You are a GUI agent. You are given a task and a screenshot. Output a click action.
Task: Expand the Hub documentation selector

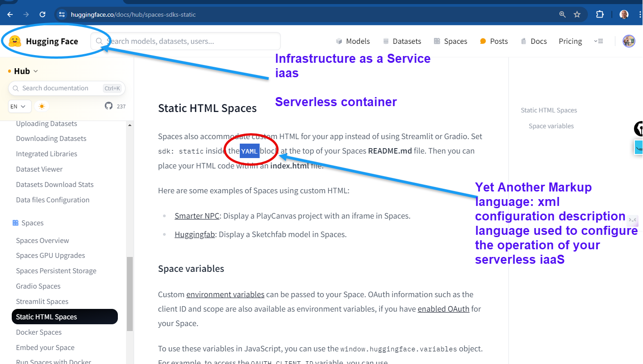tap(23, 71)
